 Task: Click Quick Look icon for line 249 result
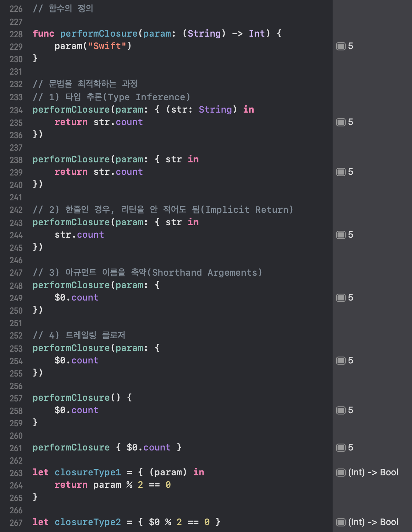click(x=341, y=298)
